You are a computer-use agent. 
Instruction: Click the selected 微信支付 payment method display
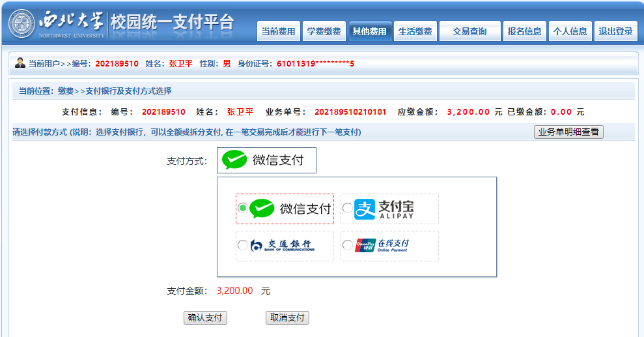tap(266, 160)
